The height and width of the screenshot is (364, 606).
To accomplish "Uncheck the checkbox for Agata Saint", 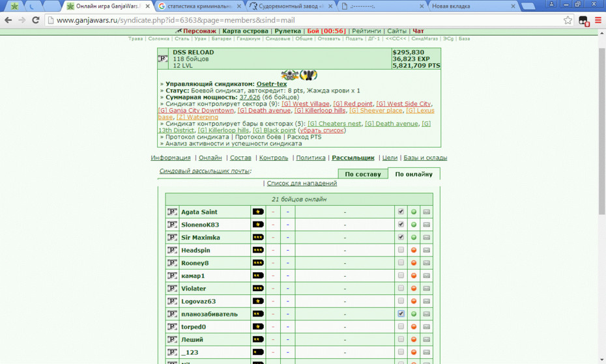I will coord(401,212).
